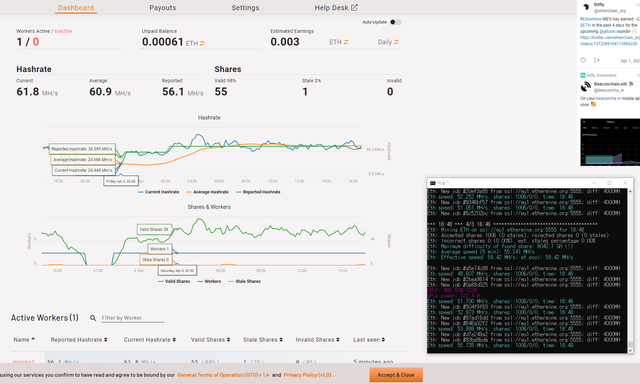
Task: Open the beaconcha.in link in the retweet
Action: pyautogui.click(x=608, y=98)
